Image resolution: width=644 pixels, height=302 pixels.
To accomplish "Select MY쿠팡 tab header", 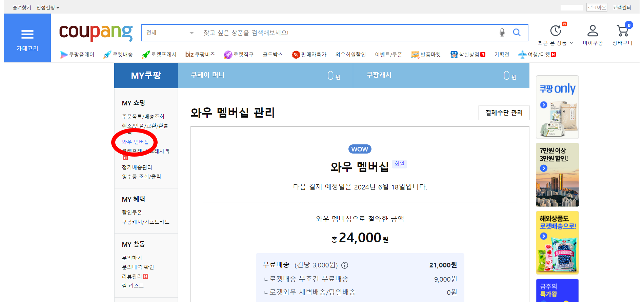I will [146, 75].
